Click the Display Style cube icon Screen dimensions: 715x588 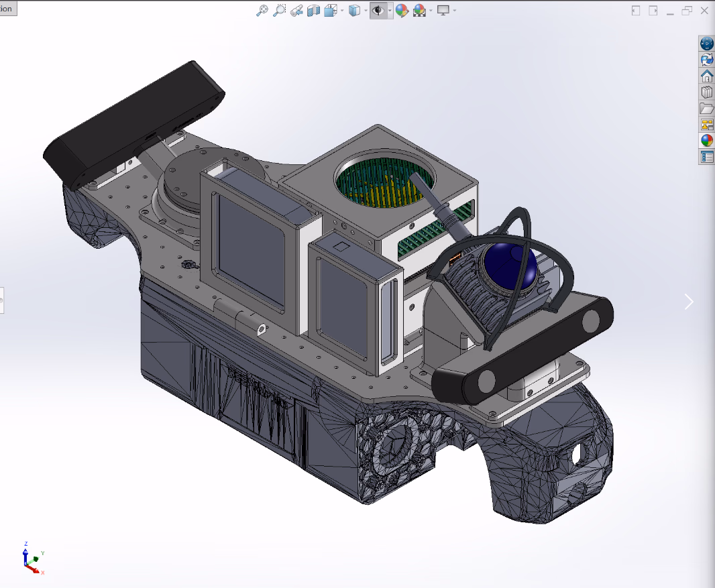tap(354, 11)
